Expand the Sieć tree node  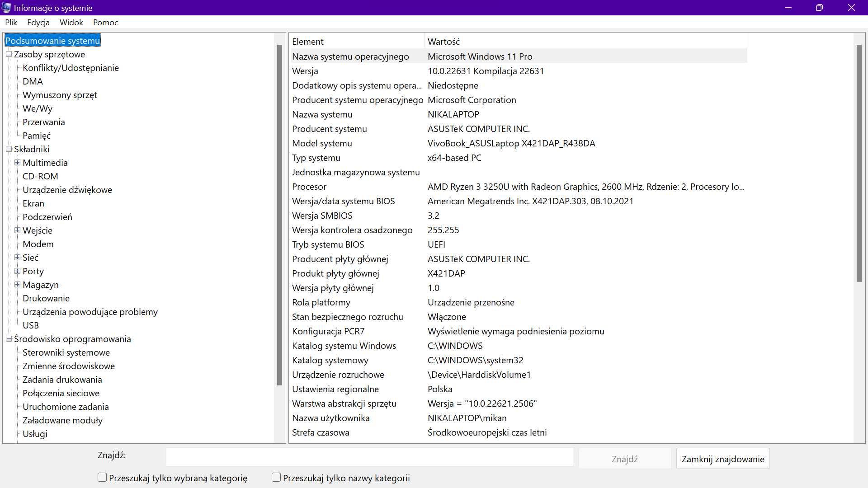tap(17, 258)
